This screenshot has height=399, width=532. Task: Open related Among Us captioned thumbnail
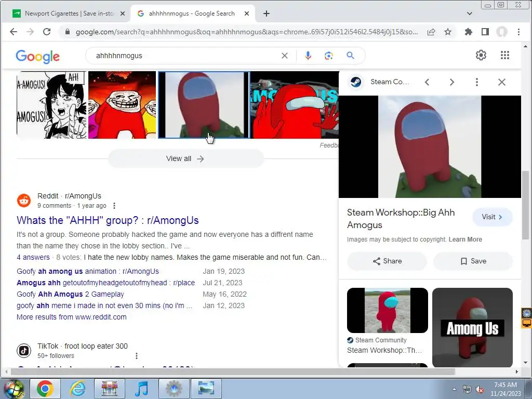click(x=472, y=327)
